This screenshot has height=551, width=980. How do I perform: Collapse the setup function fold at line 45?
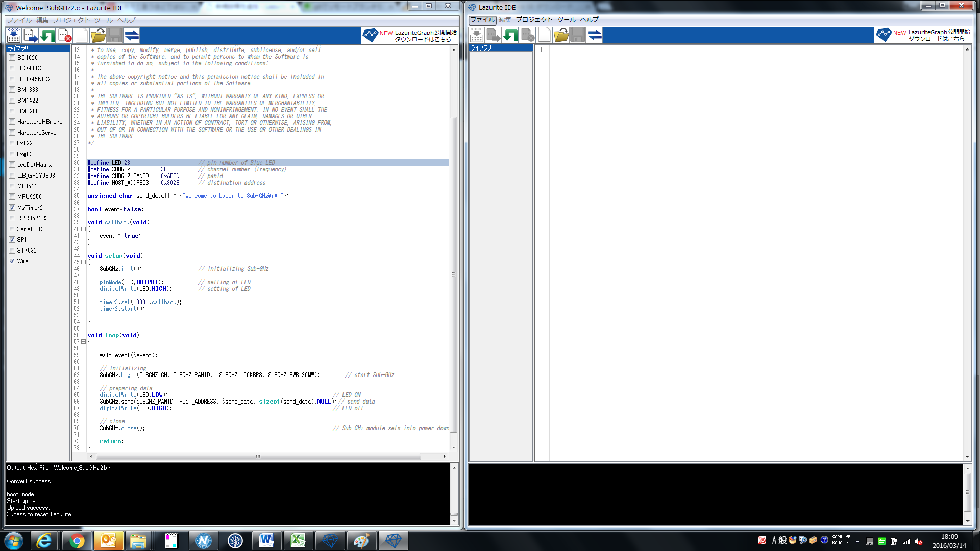point(83,262)
